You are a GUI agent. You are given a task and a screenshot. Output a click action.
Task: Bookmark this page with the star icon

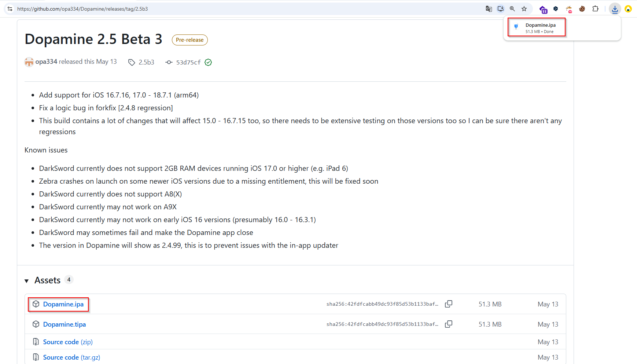(x=524, y=9)
